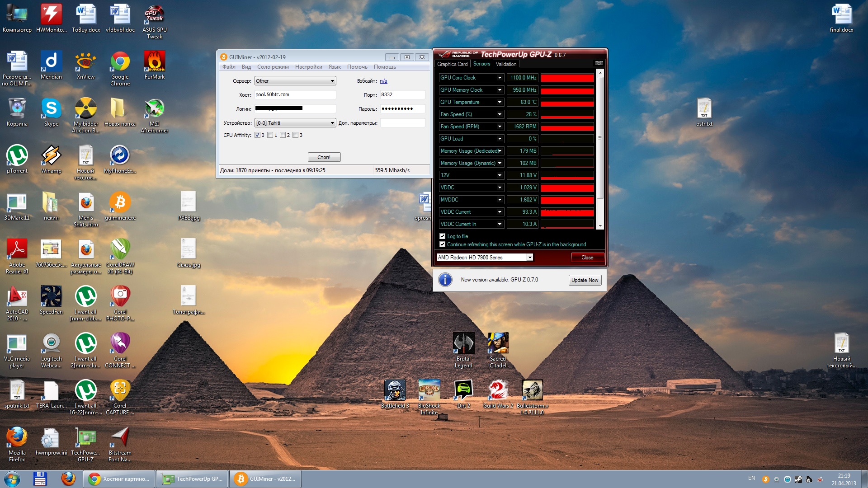Image resolution: width=868 pixels, height=488 pixels.
Task: Toggle Continue refreshing in background checkbox
Action: tap(443, 244)
